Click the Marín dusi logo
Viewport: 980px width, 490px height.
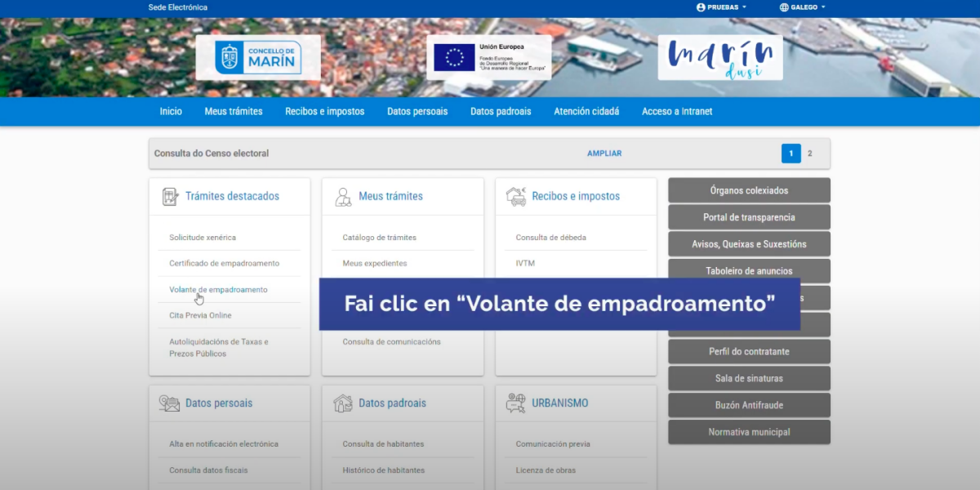[x=720, y=57]
